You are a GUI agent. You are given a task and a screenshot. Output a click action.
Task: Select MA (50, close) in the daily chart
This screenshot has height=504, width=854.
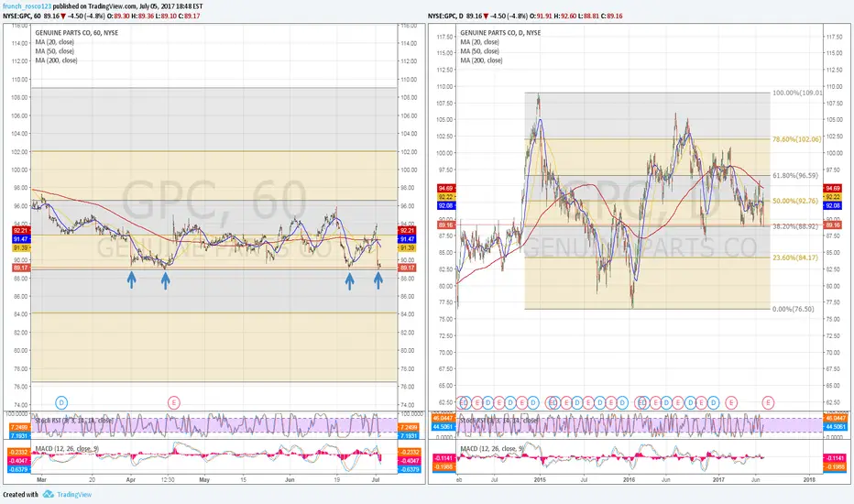point(479,51)
